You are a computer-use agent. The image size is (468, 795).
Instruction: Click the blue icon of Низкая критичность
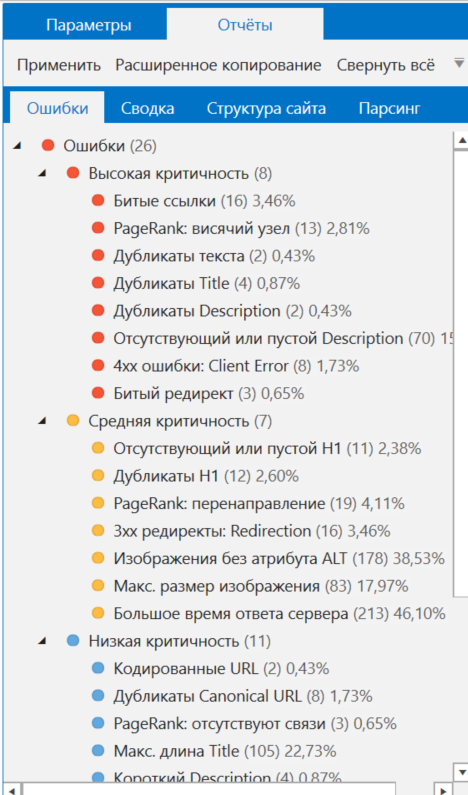point(73,641)
